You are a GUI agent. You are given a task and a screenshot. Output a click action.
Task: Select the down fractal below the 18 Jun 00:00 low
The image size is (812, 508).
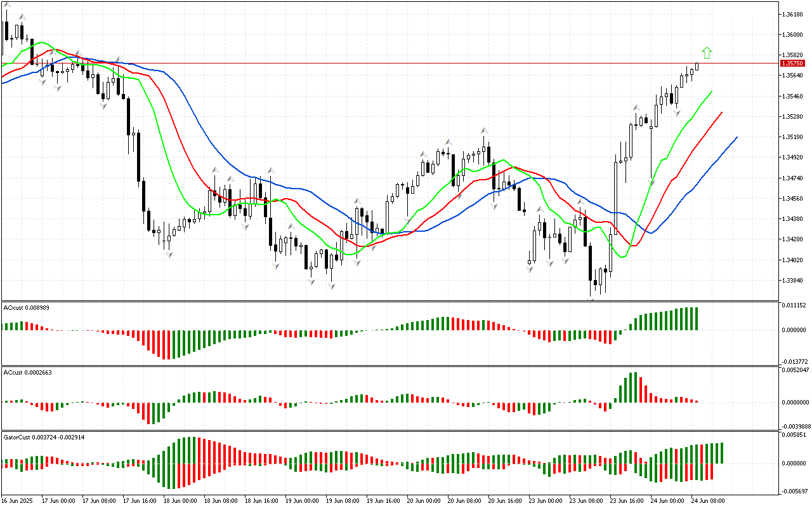[x=169, y=255]
